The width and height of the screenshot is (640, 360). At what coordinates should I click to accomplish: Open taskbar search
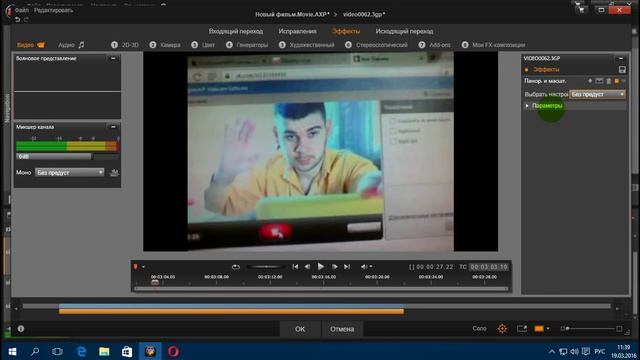point(35,351)
